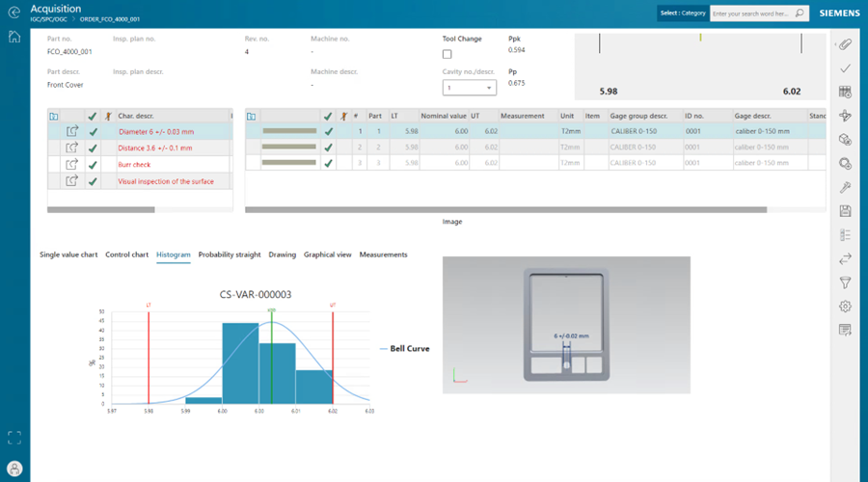This screenshot has width=868, height=482.
Task: Switch to the Control chart tab
Action: point(126,254)
